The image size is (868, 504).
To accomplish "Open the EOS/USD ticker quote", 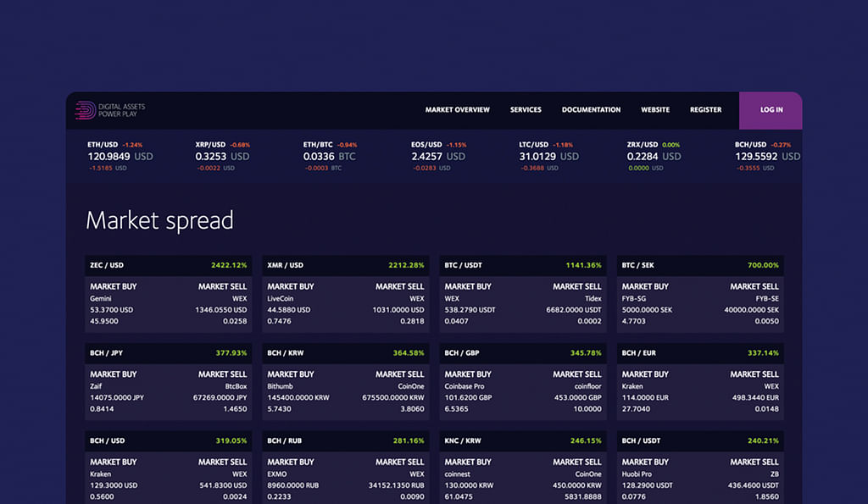I will point(438,157).
